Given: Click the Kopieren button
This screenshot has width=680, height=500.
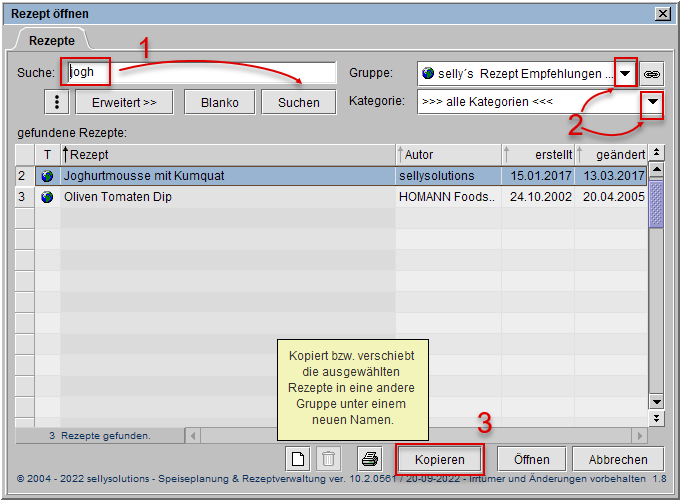Looking at the screenshot, I should (440, 459).
